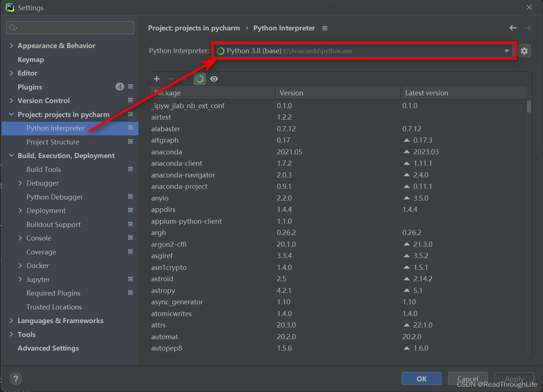Viewport: 543px width, 392px height.
Task: Click the Cancel button
Action: point(468,379)
